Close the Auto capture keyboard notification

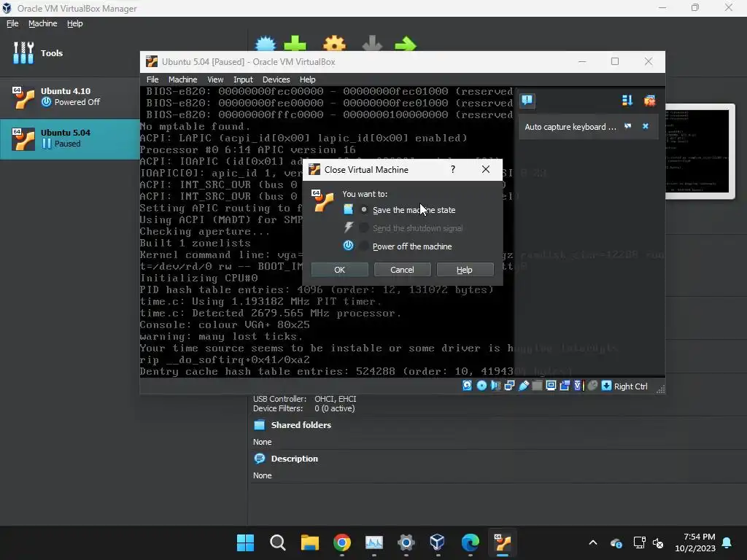click(646, 126)
